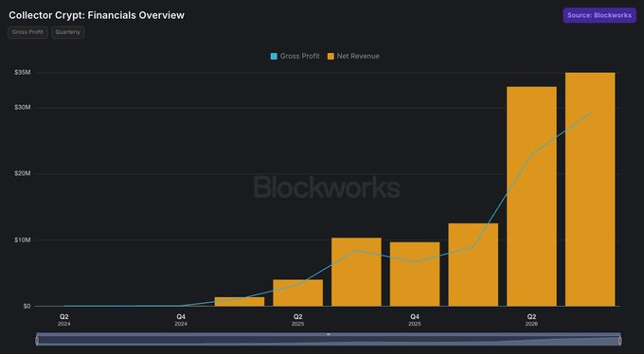Click the range slider center grip
Image resolution: width=644 pixels, height=354 pixels.
tap(329, 335)
